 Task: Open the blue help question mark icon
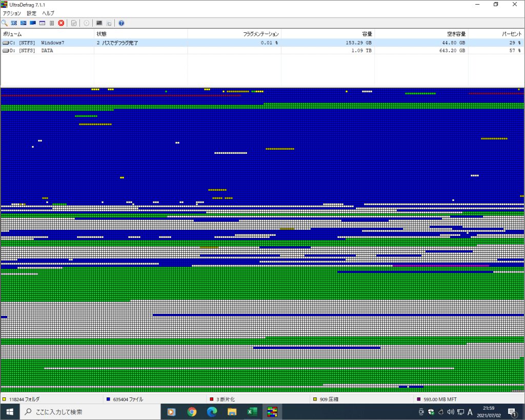(121, 23)
